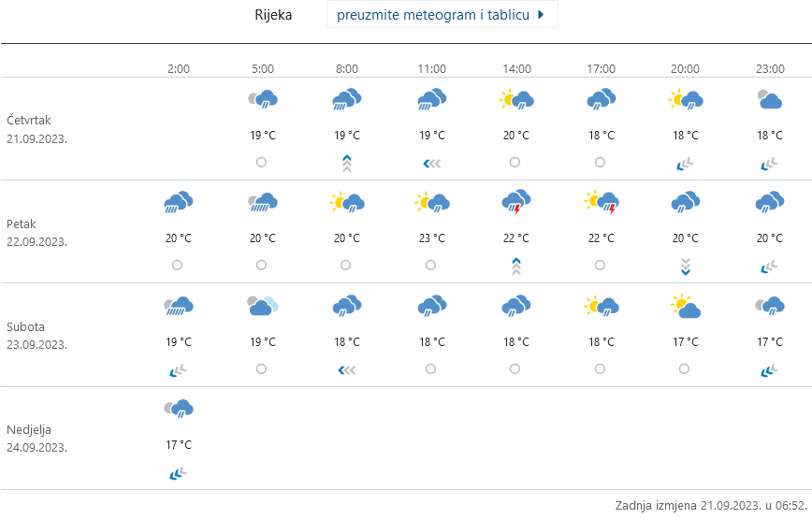
Task: Click Friday 20:00 downward wind arrow
Action: pos(685,267)
